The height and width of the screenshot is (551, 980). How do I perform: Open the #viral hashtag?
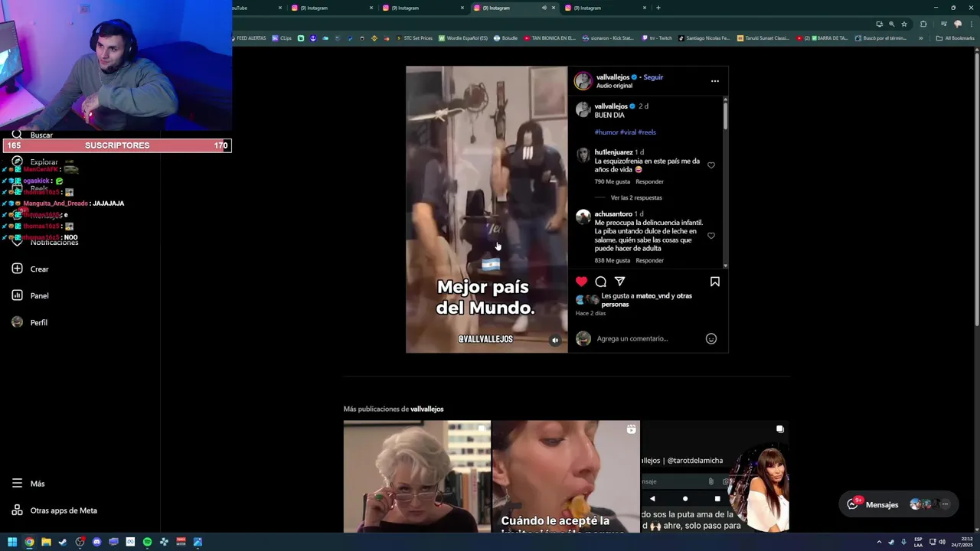[x=629, y=132]
